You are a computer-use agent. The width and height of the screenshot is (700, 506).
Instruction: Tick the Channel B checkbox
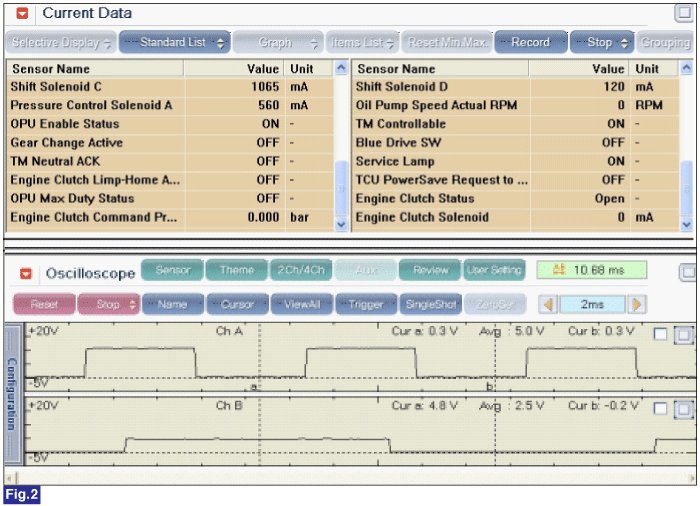660,408
